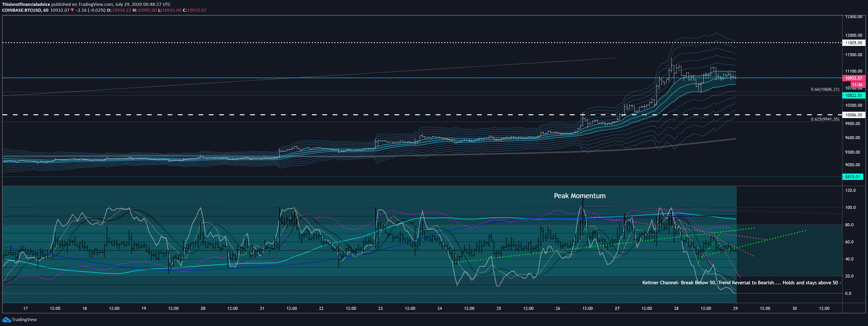This screenshot has height=326, width=868.
Task: Click date 28 on the time axis
Action: [x=676, y=308]
